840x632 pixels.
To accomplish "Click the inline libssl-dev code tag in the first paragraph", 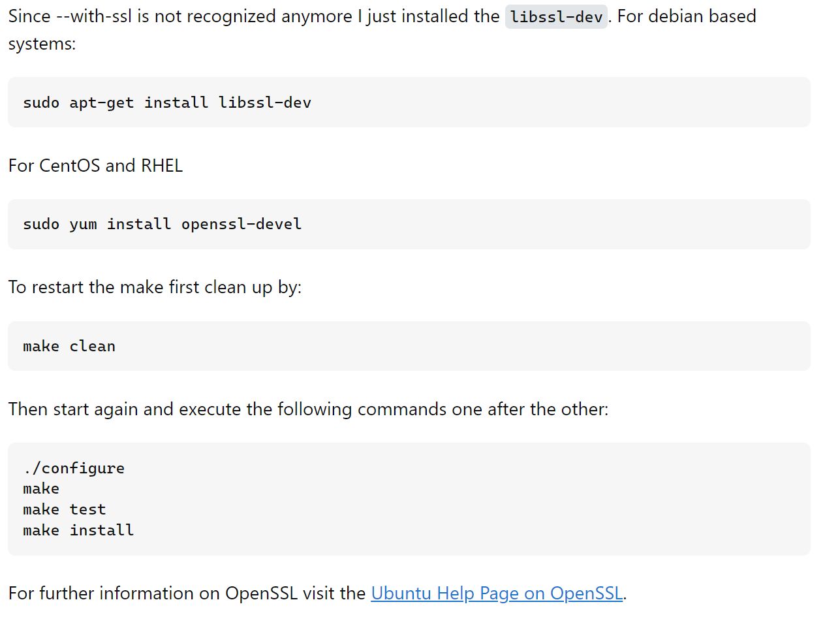I will point(556,16).
